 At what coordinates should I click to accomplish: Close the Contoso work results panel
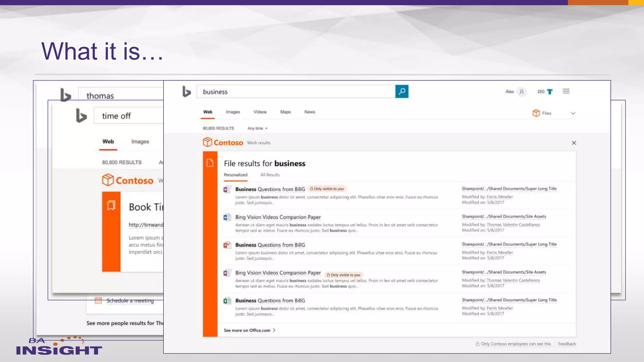click(x=574, y=143)
